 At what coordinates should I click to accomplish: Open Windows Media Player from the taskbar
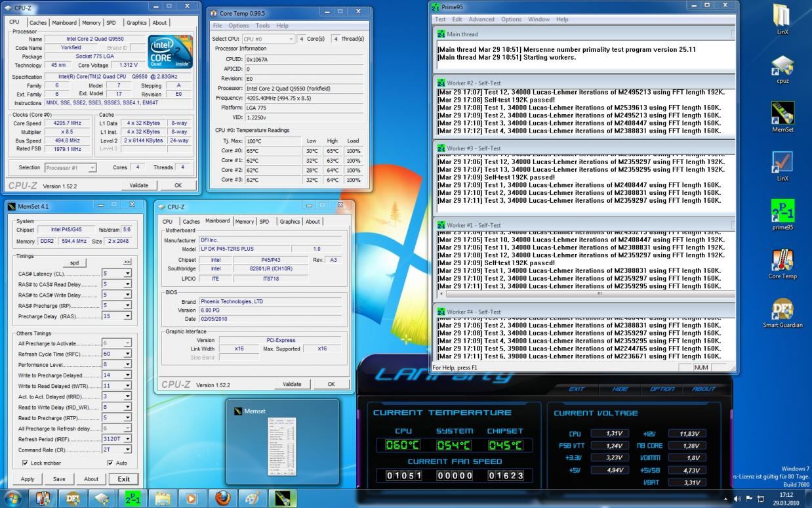point(193,498)
